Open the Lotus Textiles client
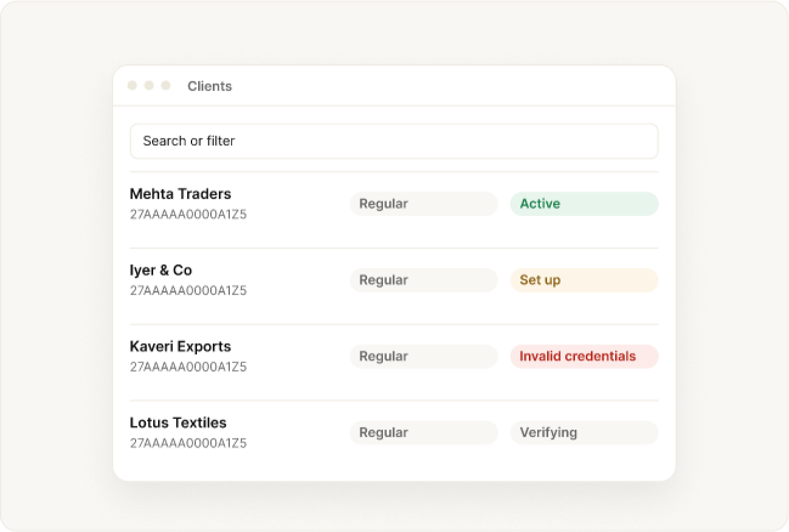The width and height of the screenshot is (789, 532). (178, 423)
